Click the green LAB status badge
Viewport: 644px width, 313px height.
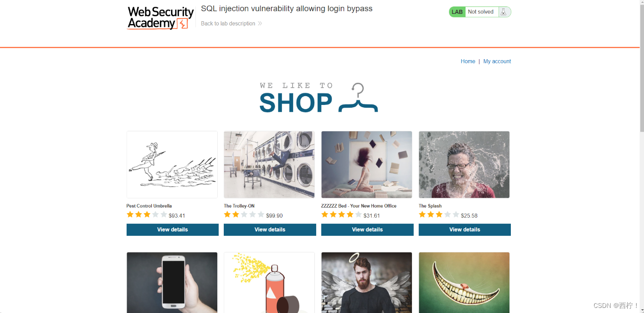point(457,12)
